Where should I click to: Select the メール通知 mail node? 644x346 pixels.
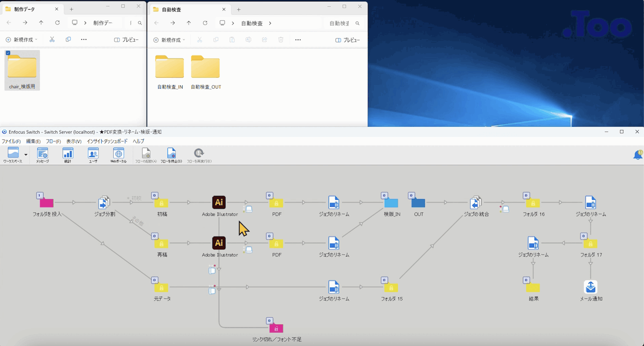[591, 287]
